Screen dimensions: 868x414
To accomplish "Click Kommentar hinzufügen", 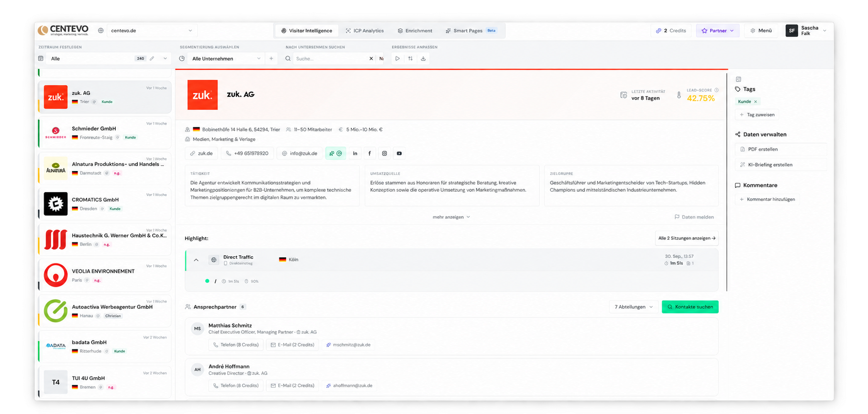I will pos(767,199).
